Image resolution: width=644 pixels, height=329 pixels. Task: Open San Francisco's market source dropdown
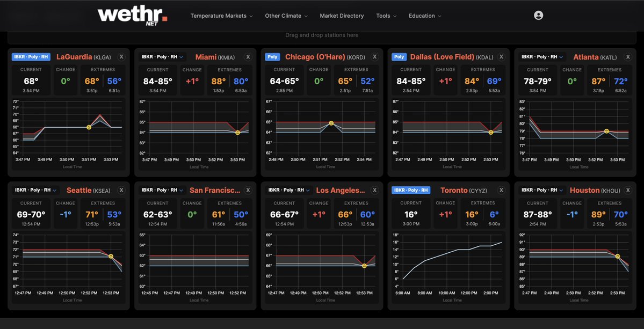pyautogui.click(x=162, y=190)
